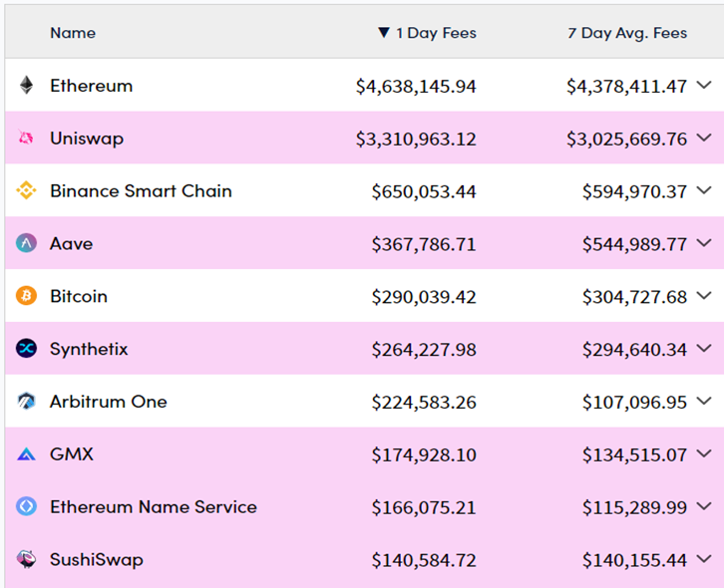Click the Ethereum Name Service logo icon
This screenshot has width=724, height=588.
26,506
